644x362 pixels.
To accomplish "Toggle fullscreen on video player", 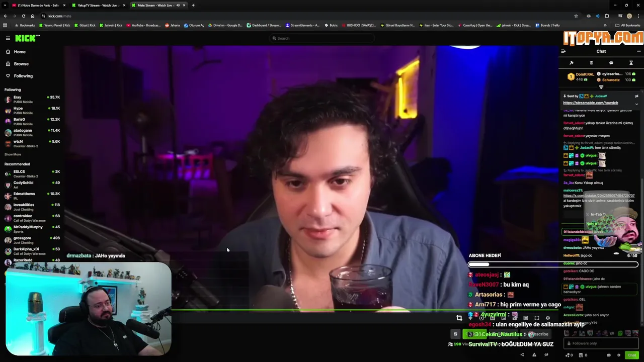I will [537, 318].
